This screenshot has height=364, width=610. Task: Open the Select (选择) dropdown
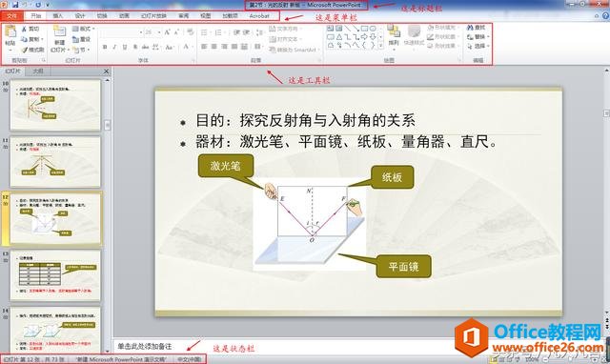point(478,46)
